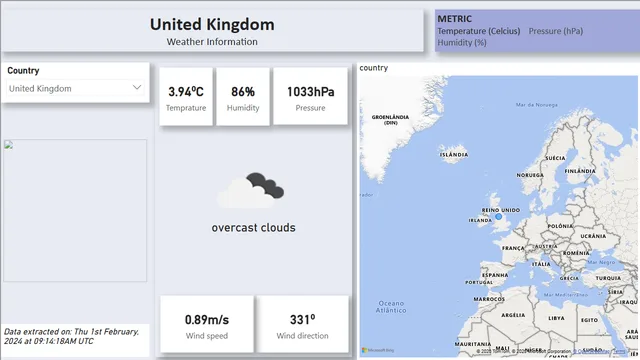Click the 'overcast clouds' description text

253,227
